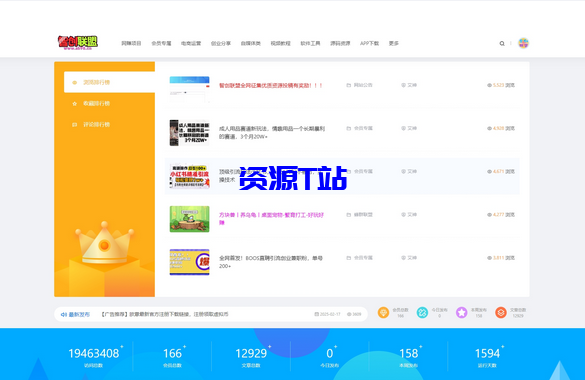Viewport: 585px width, 380px height.
Task: Open the search magnifier icon in header
Action: tap(502, 44)
